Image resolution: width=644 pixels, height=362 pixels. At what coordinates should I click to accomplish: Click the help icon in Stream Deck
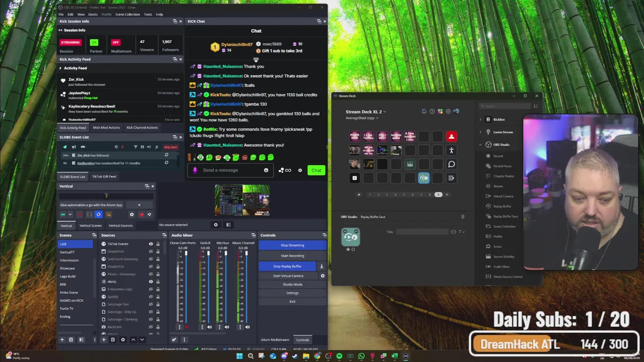pos(432,111)
